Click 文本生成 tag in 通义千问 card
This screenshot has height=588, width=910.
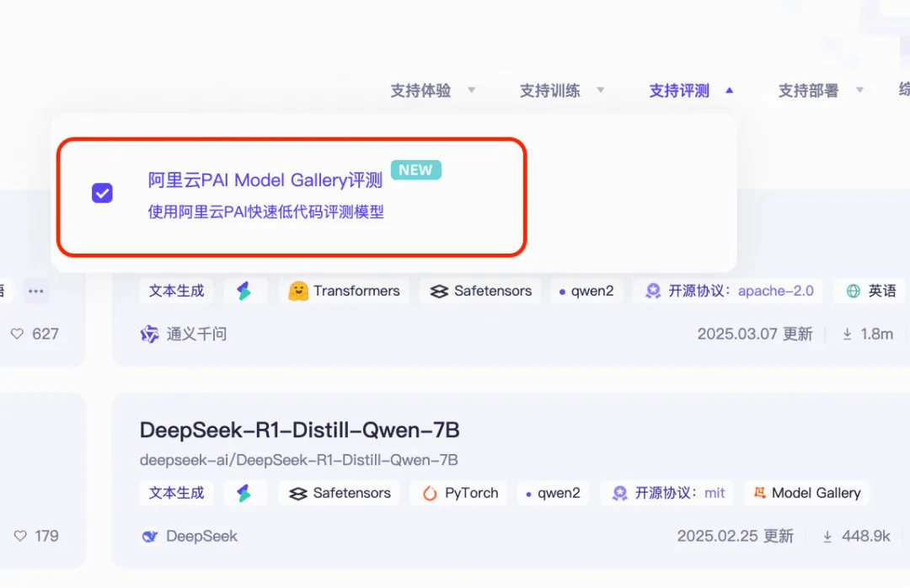pyautogui.click(x=176, y=291)
